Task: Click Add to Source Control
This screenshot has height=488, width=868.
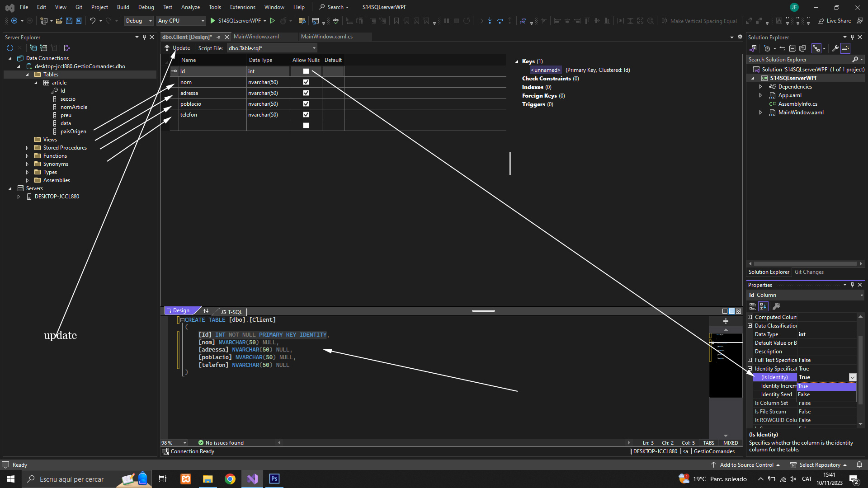Action: 746,465
